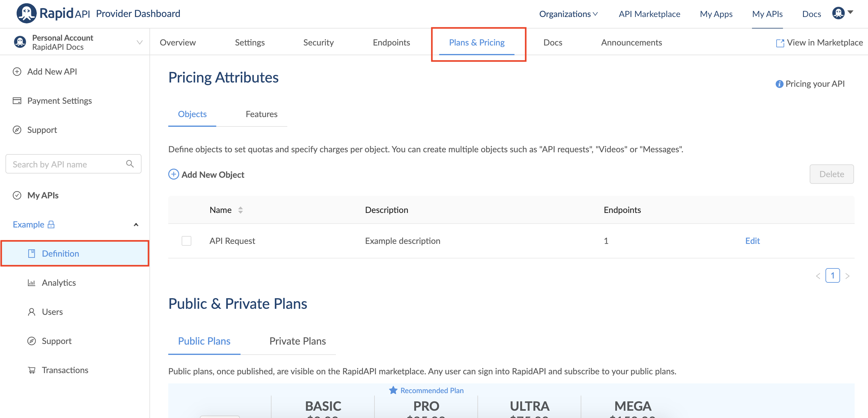Image resolution: width=868 pixels, height=418 pixels.
Task: Collapse the Example API tree
Action: click(136, 224)
